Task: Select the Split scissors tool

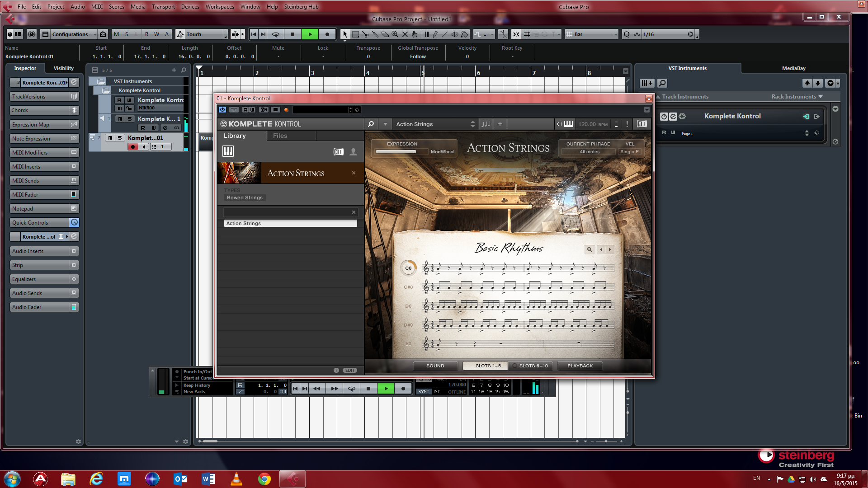Action: 366,34
